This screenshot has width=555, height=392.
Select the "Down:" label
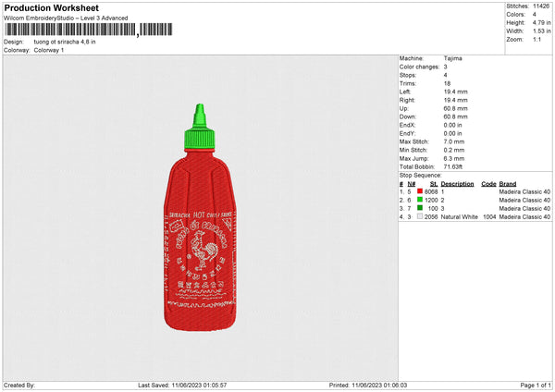[408, 116]
